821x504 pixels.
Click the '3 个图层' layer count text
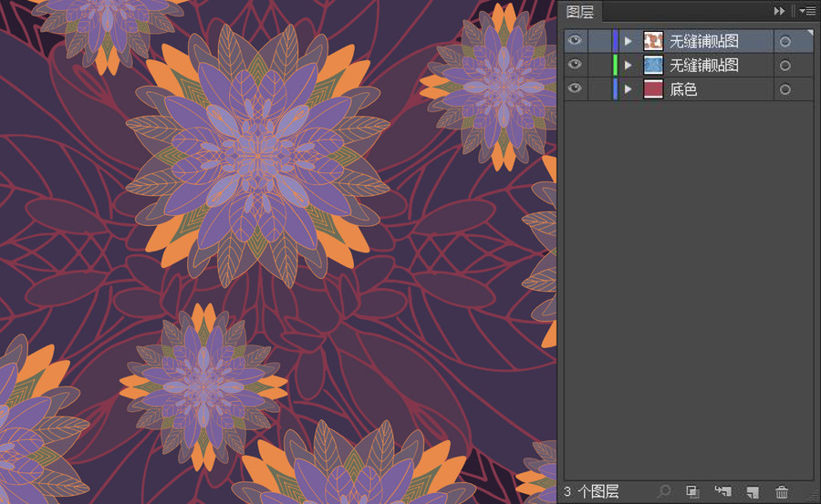(592, 491)
